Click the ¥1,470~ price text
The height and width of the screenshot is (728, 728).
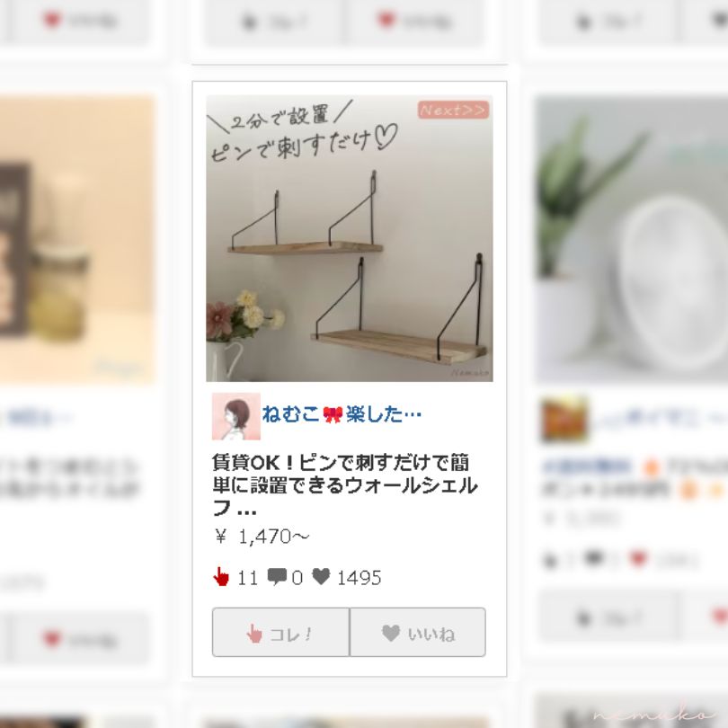click(x=262, y=537)
